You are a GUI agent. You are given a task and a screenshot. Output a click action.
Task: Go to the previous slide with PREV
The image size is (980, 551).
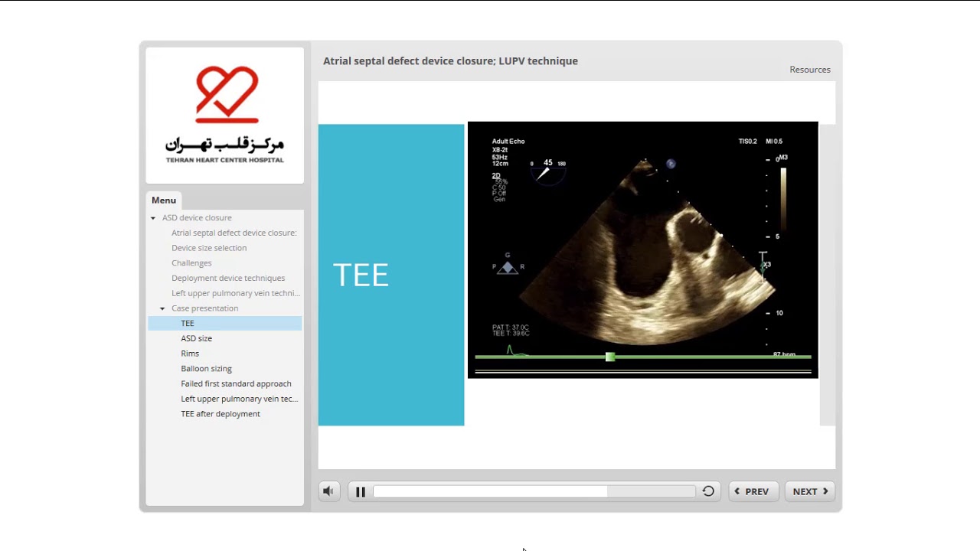pos(753,491)
